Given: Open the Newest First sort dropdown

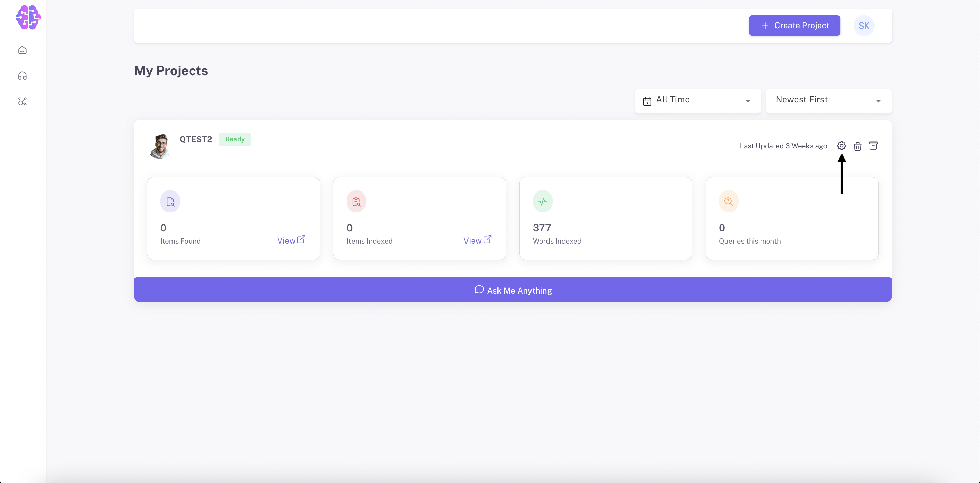Looking at the screenshot, I should pos(828,100).
